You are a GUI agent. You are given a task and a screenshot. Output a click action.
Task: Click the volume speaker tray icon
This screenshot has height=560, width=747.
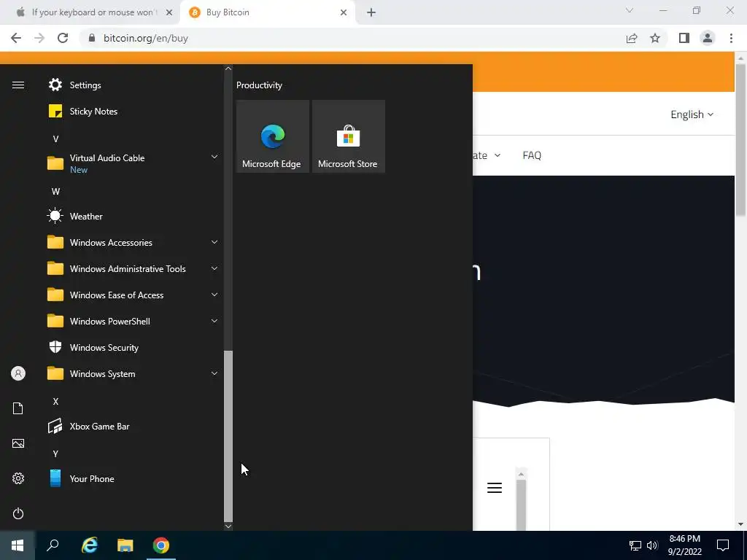pos(652,545)
